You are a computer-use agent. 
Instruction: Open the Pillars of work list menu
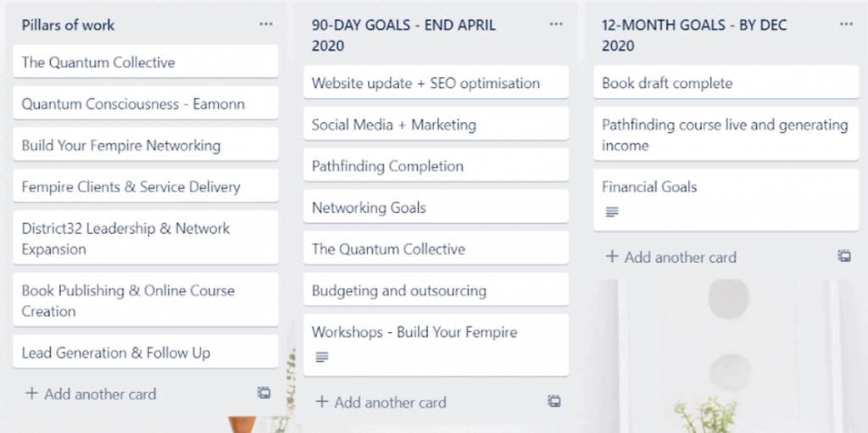[x=265, y=24]
